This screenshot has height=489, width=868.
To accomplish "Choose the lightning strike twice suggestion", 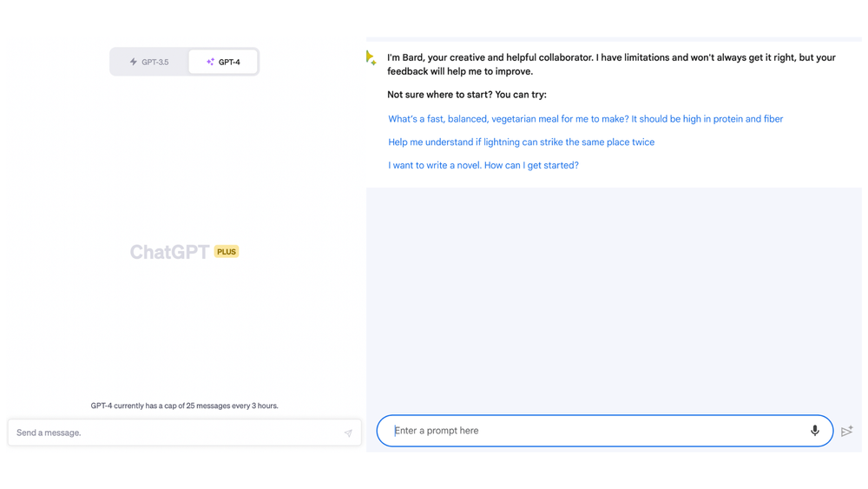I will [x=521, y=142].
